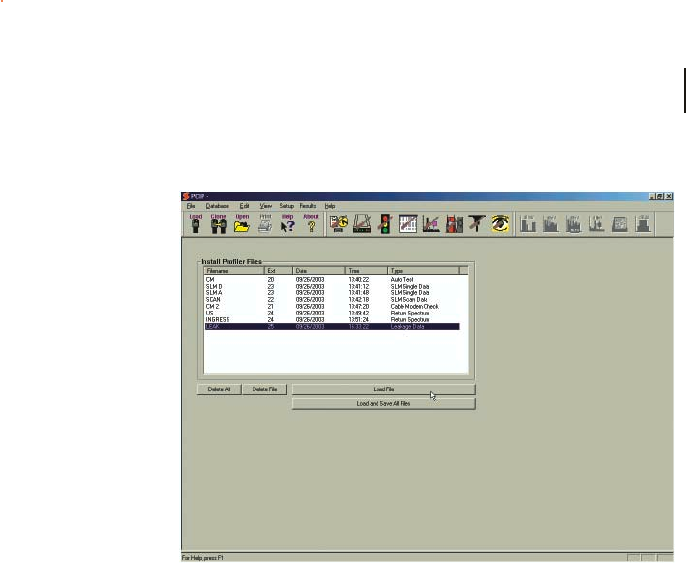Select the highlighted LEAK file row
The image size is (686, 563).
pyautogui.click(x=332, y=327)
